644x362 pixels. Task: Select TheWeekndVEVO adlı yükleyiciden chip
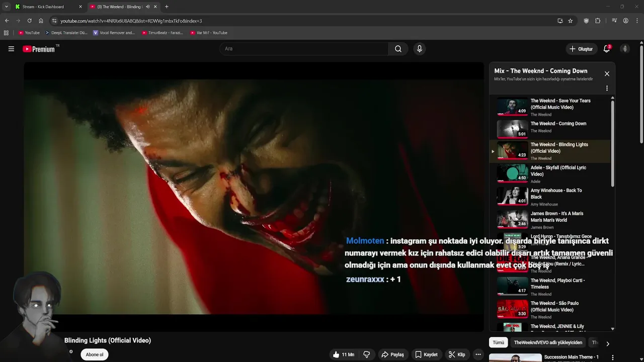tap(548, 342)
